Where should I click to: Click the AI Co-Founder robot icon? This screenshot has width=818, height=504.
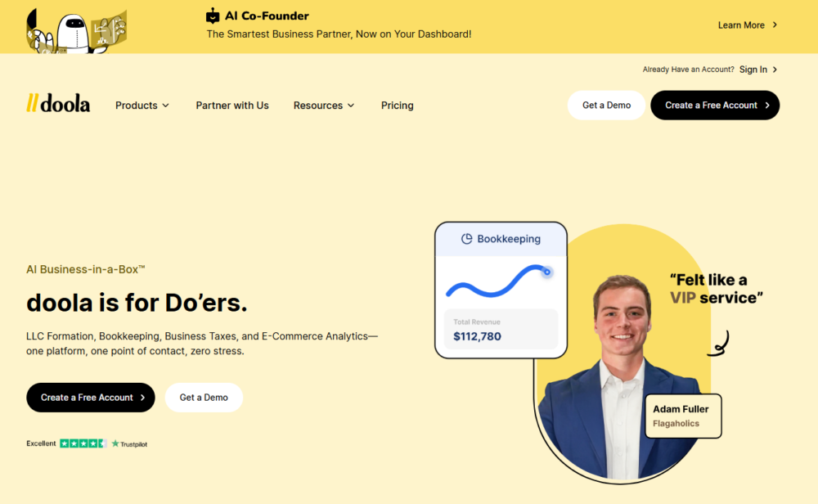[x=213, y=16]
